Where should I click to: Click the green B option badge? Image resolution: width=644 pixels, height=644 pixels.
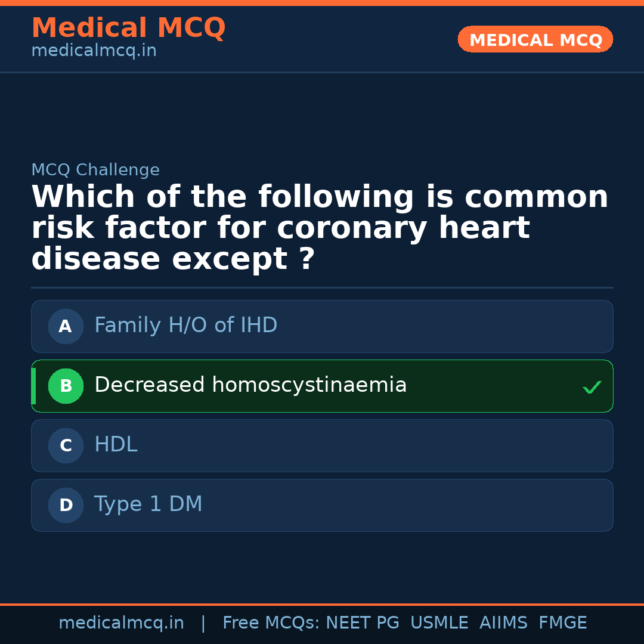click(x=66, y=386)
